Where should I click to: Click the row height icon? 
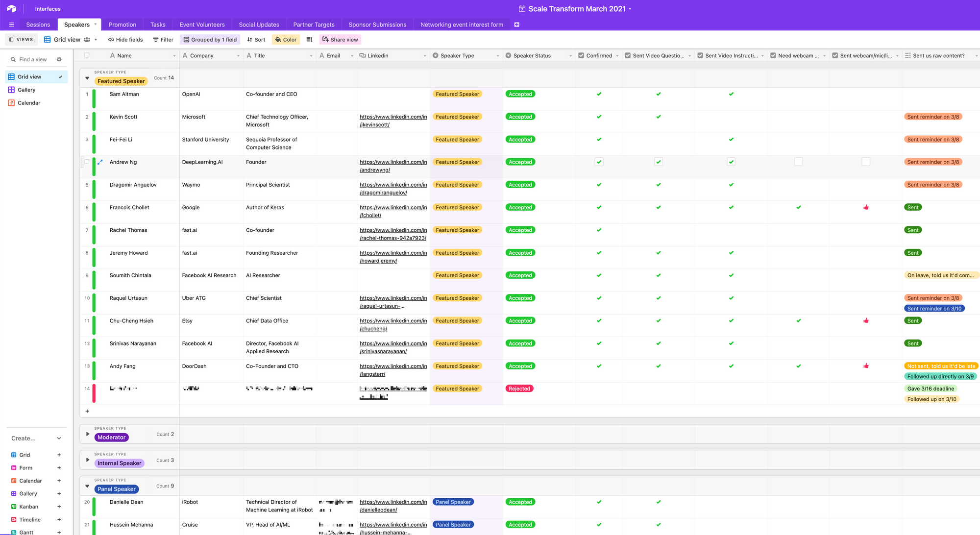coord(309,40)
